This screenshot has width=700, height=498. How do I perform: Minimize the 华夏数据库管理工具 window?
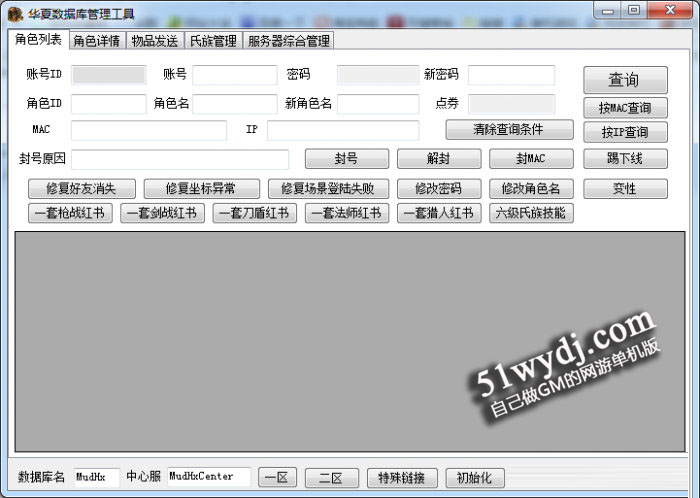point(607,11)
